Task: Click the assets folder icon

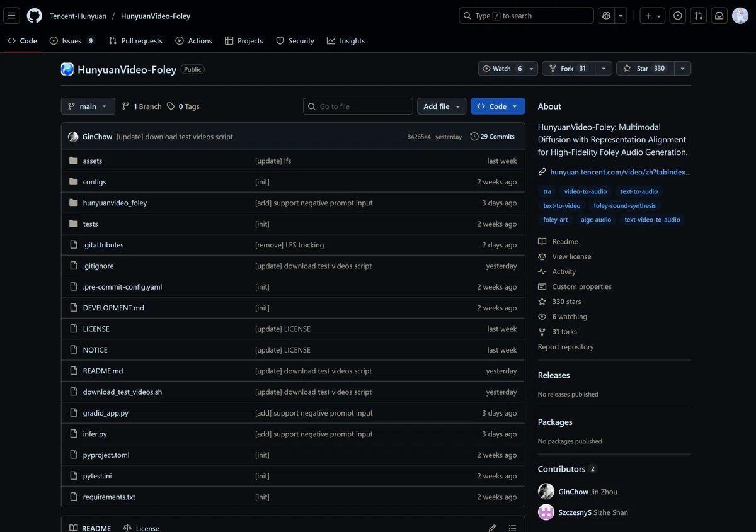Action: 74,161
